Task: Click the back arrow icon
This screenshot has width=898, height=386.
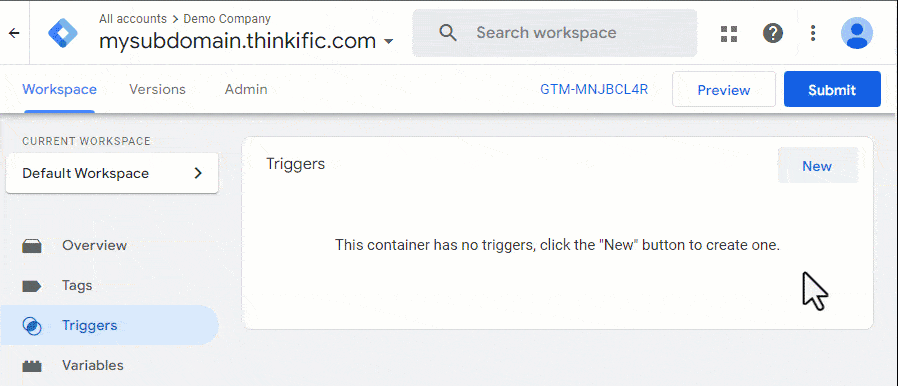Action: pos(14,33)
